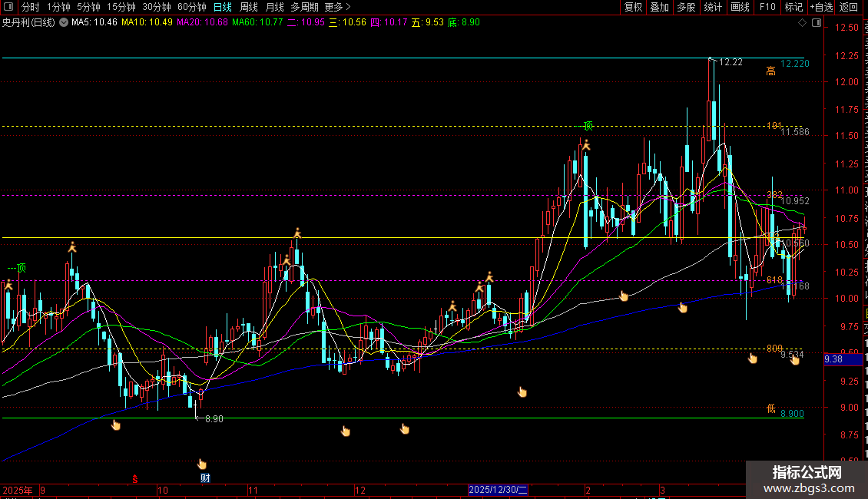Click the MA60: 10.77 value
The height and width of the screenshot is (499, 868).
(257, 23)
